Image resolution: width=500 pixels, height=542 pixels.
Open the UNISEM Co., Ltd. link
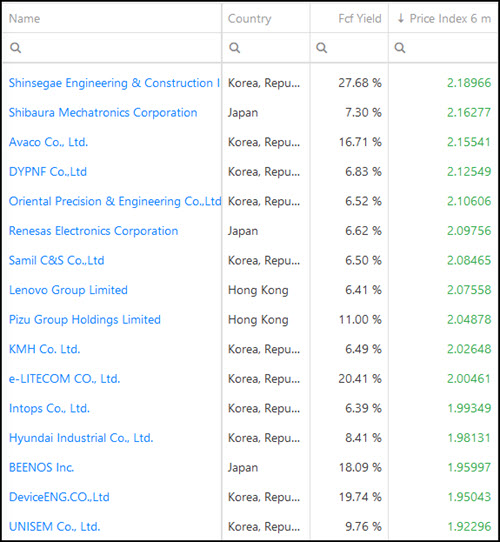point(55,527)
